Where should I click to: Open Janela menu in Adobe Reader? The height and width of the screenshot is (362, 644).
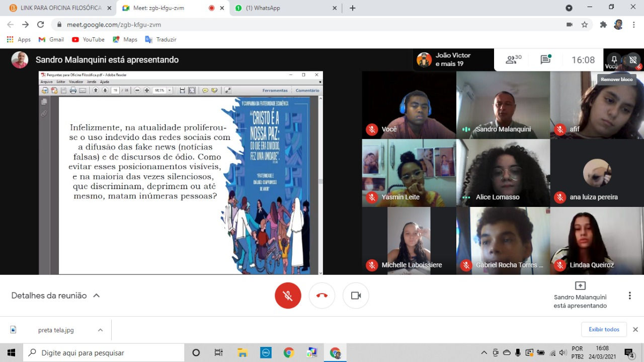click(x=91, y=82)
